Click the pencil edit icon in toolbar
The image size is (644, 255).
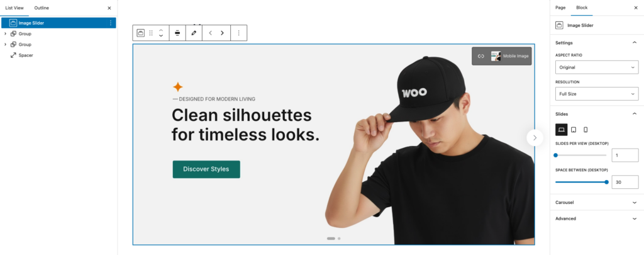point(194,33)
